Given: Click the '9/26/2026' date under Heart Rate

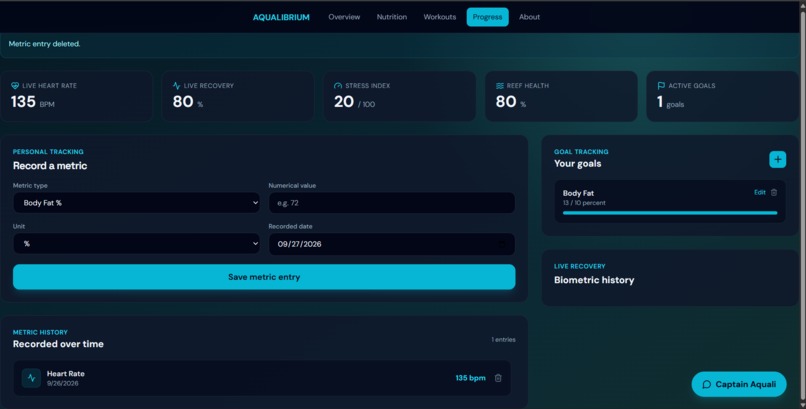Looking at the screenshot, I should coord(63,383).
